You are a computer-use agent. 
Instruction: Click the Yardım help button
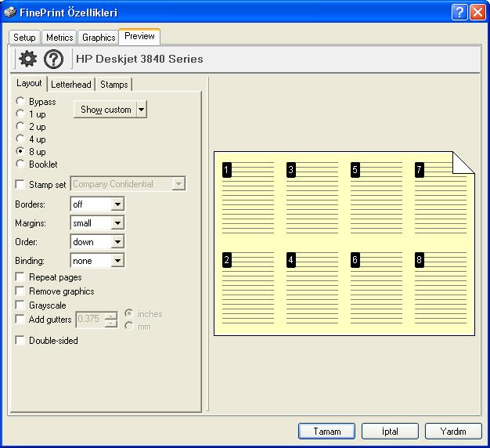[453, 431]
